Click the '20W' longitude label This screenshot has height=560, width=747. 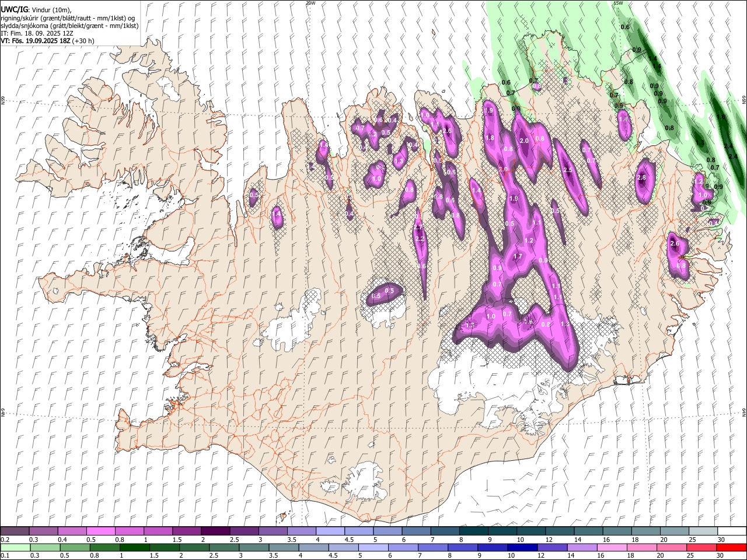click(x=310, y=3)
